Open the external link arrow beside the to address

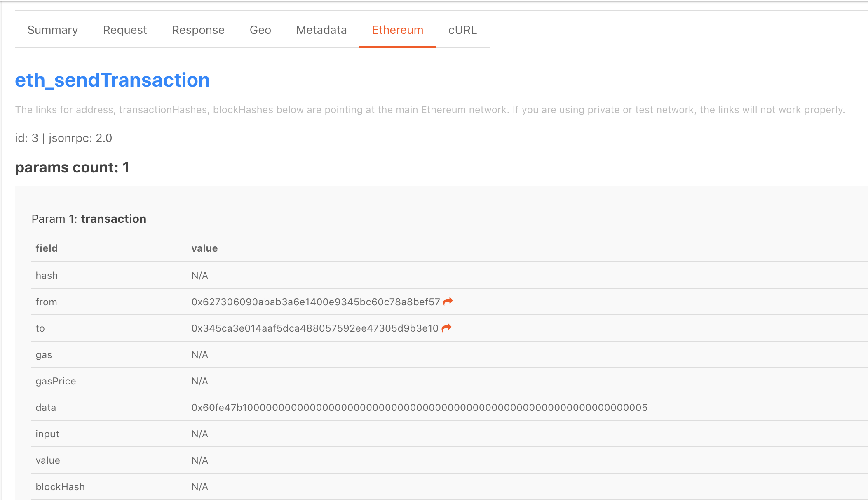pos(446,328)
